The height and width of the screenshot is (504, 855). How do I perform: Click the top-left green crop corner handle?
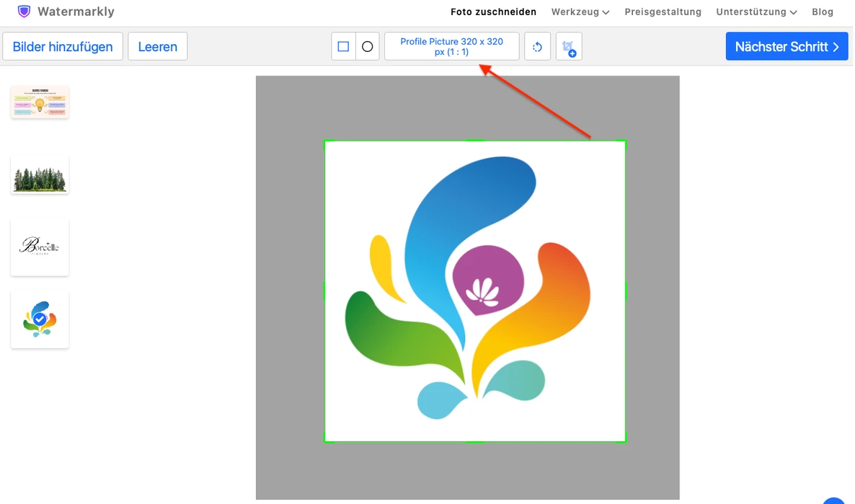326,142
